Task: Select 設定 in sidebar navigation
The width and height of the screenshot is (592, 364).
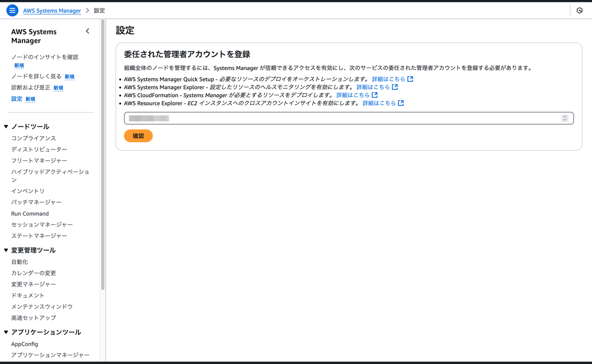Action: 17,99
